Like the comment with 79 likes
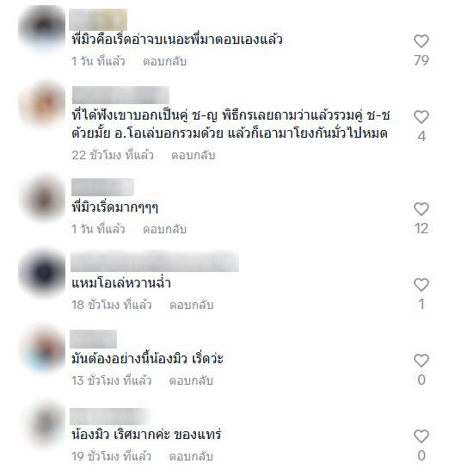The height and width of the screenshot is (476, 455). [x=421, y=41]
